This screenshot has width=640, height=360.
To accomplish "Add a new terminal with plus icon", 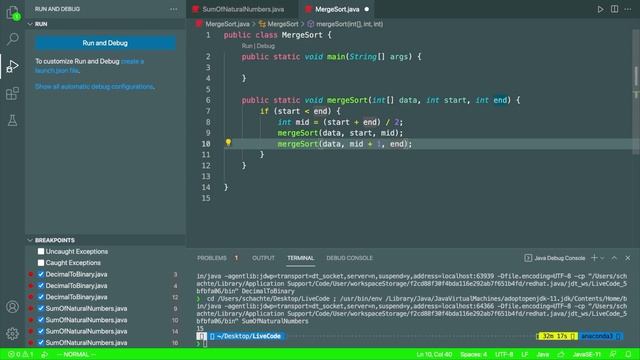I will pyautogui.click(x=594, y=258).
